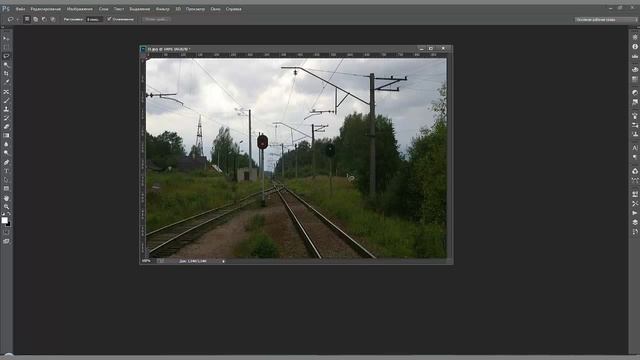Choose Subtract from selection mode
The image size is (640, 360).
[x=44, y=19]
